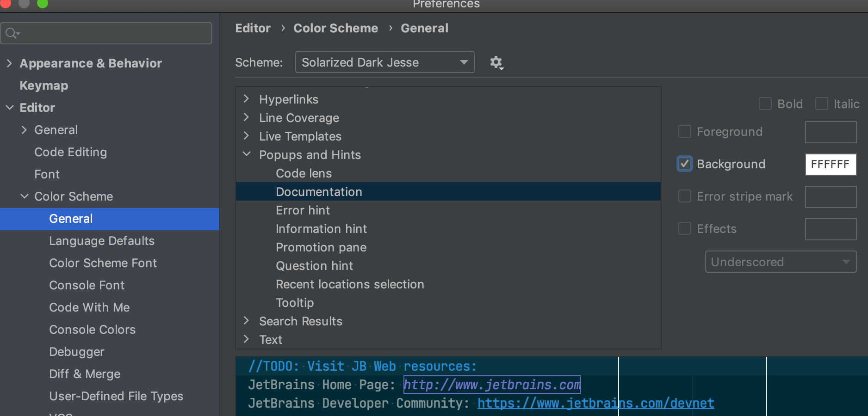This screenshot has height=416, width=868.
Task: Select Error hint in the list
Action: tap(303, 210)
